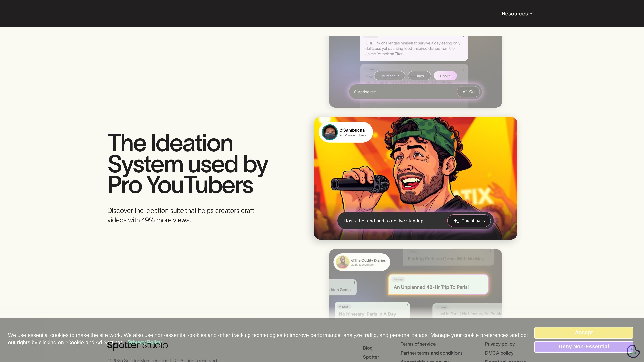Select "No Itinerary! Paris In A Day" title

(x=367, y=314)
